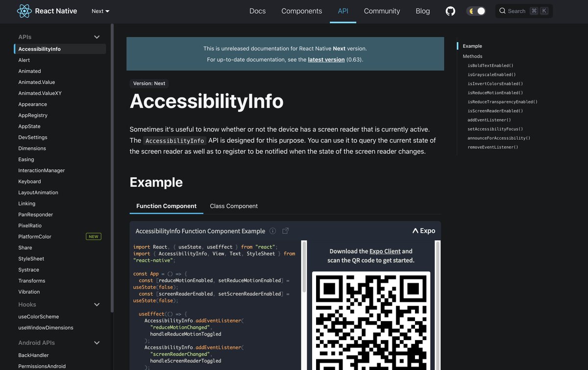Screen dimensions: 588x370
Task: Jump to setAccessibilityFocus() method
Action: 495,129
